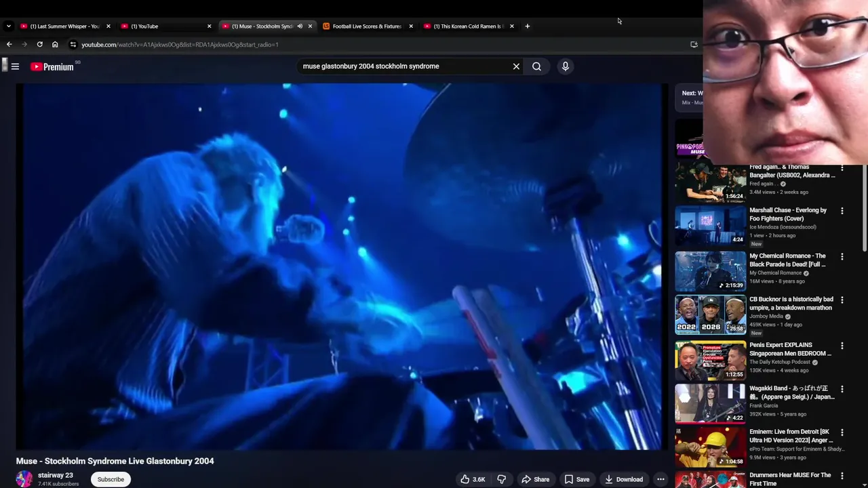Open Fred again.. & Thomas Bangalter thumbnail
868x488 pixels.
[710, 183]
